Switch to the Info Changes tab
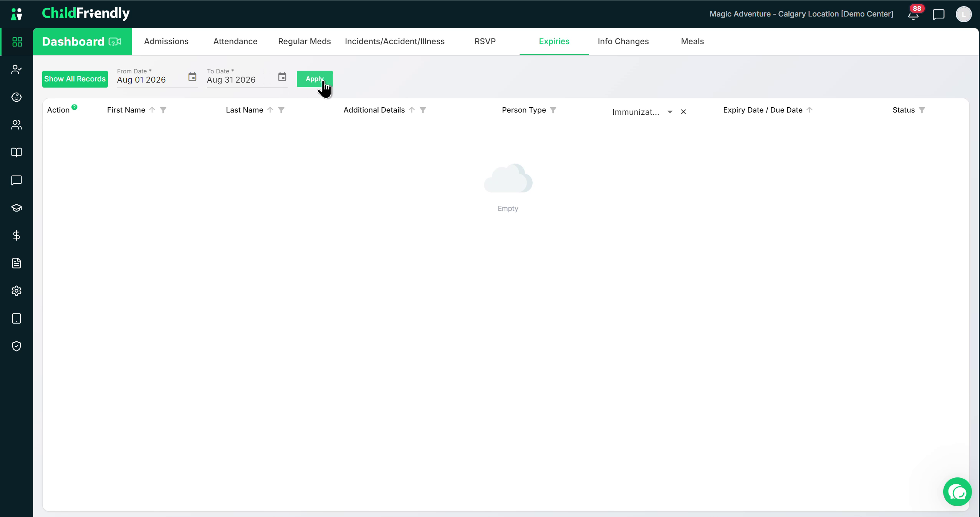The width and height of the screenshot is (980, 517). pos(623,41)
